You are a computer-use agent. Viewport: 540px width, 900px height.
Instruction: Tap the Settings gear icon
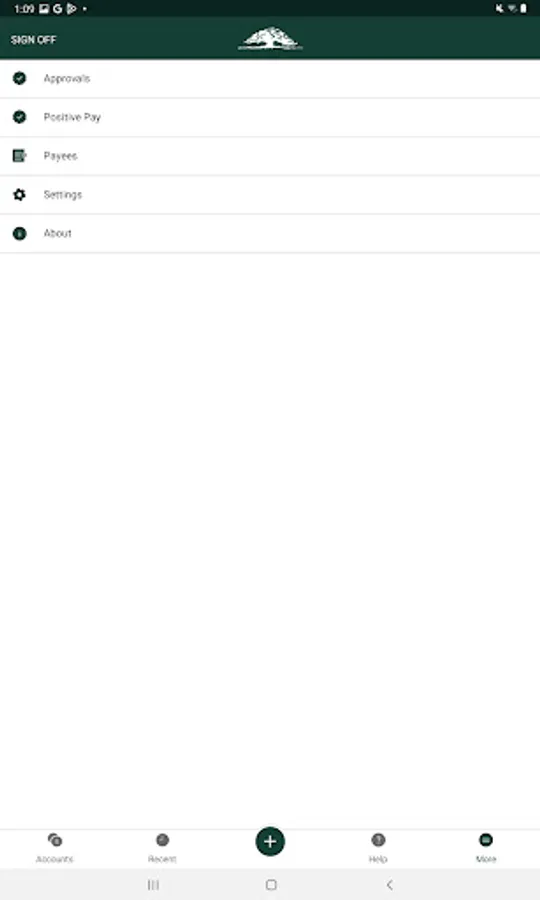coord(20,195)
